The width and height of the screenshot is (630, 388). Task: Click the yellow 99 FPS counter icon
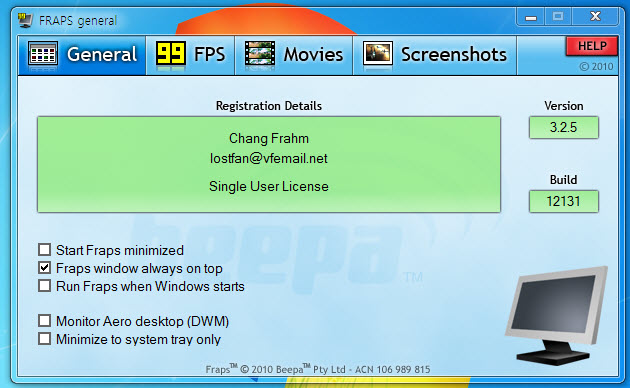click(x=171, y=53)
